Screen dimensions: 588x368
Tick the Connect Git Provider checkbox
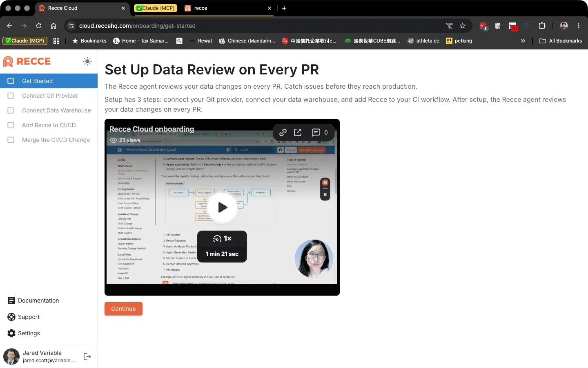click(11, 96)
